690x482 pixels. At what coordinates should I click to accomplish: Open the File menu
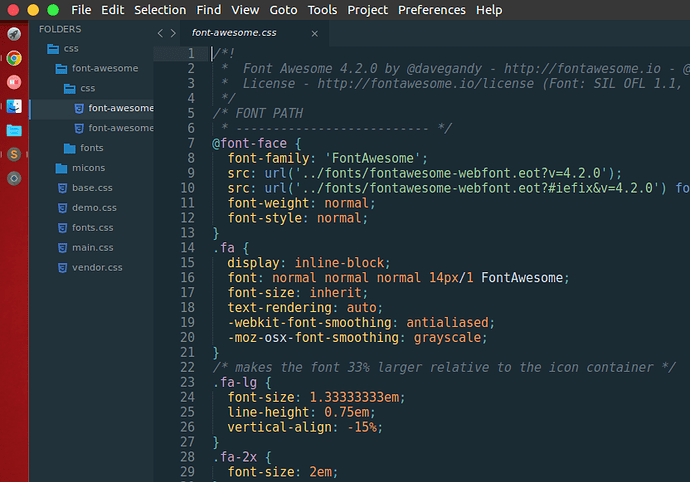click(81, 10)
